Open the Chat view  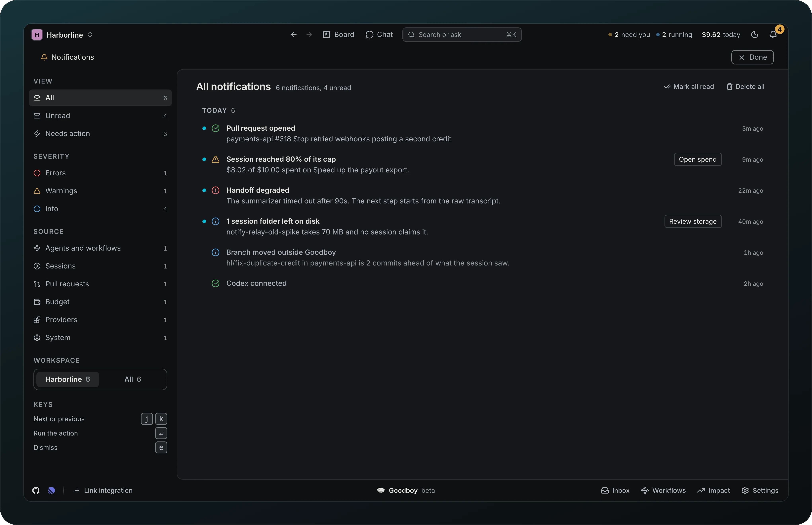tap(379, 35)
